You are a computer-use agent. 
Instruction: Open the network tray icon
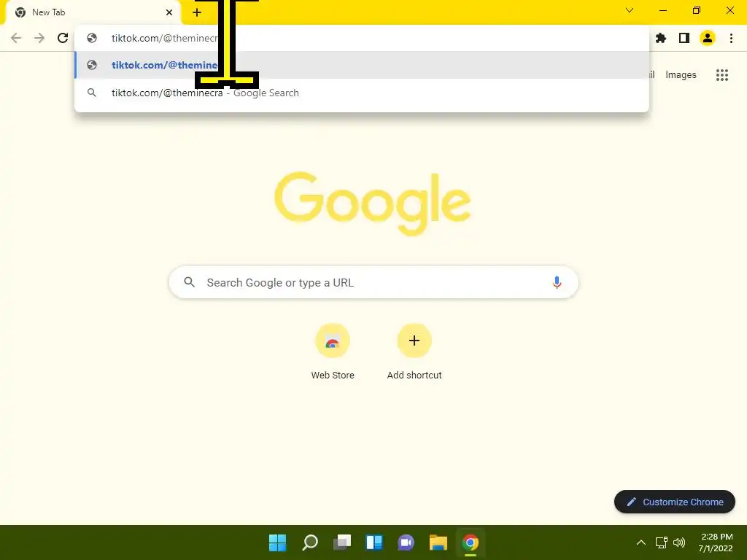(661, 542)
